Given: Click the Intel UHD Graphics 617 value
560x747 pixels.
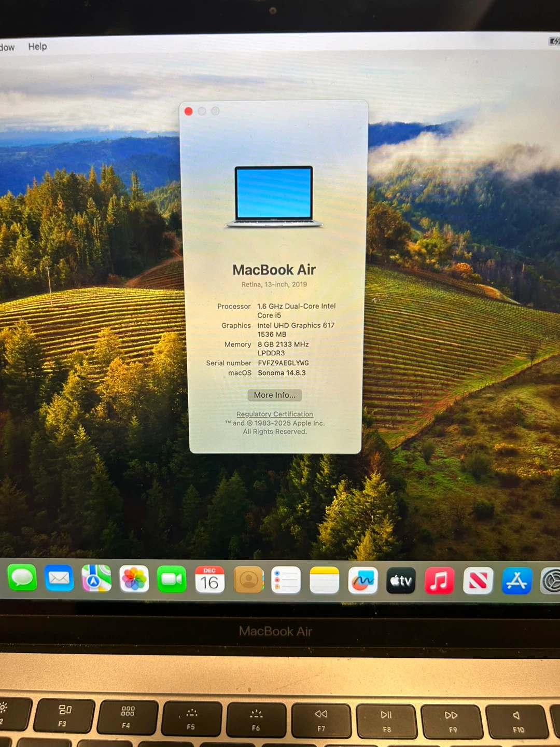Looking at the screenshot, I should [x=296, y=330].
